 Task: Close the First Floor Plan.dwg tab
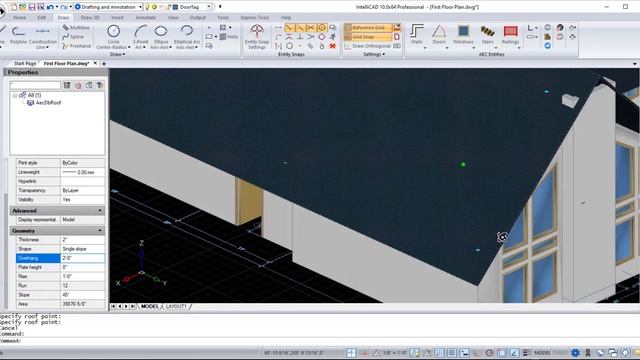pyautogui.click(x=95, y=63)
